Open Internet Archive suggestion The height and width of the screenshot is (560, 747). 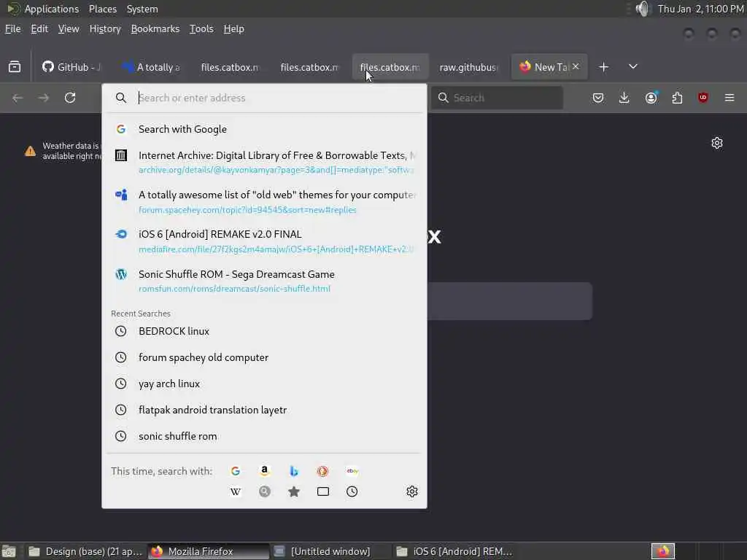pos(264,163)
